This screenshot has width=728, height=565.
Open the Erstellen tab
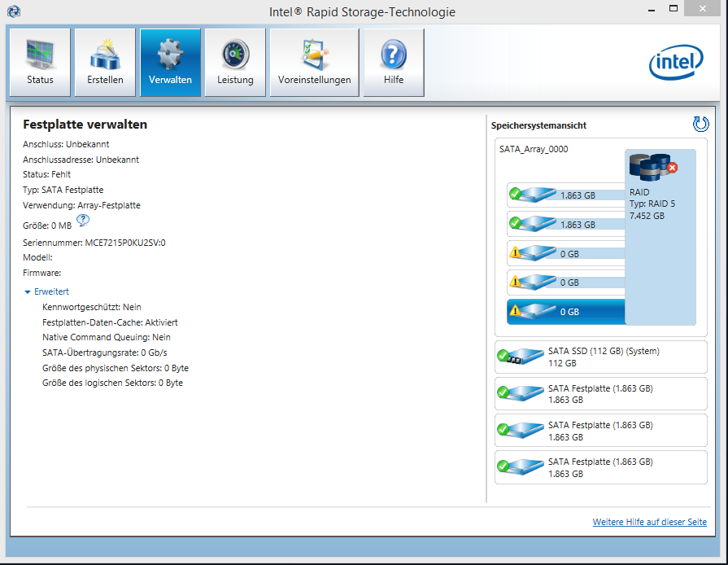105,62
